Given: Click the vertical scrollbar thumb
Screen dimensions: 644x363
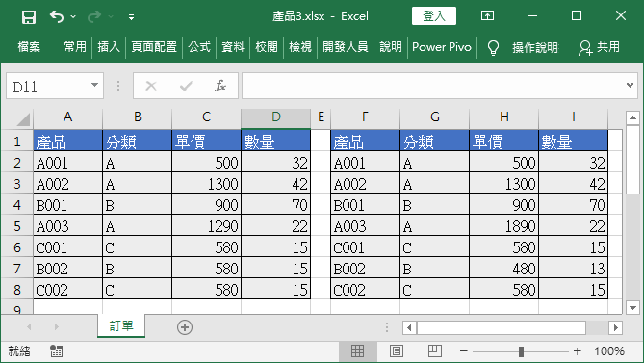Looking at the screenshot, I should pyautogui.click(x=632, y=160).
